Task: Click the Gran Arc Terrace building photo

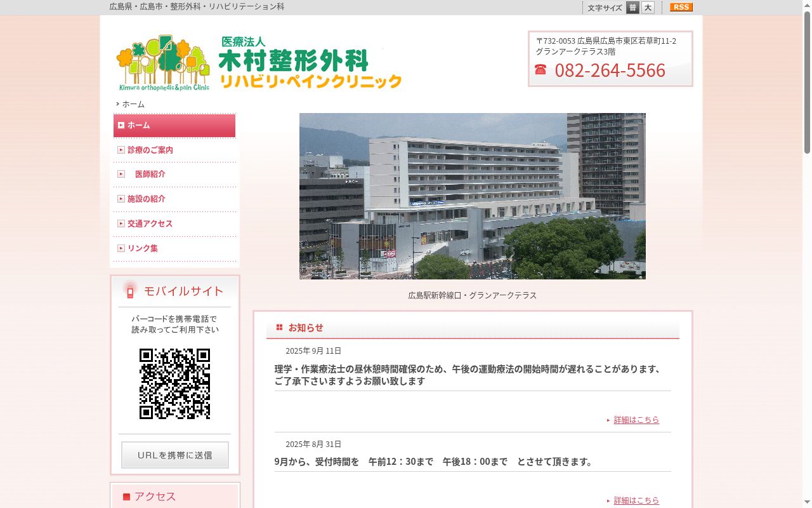Action: pyautogui.click(x=473, y=196)
